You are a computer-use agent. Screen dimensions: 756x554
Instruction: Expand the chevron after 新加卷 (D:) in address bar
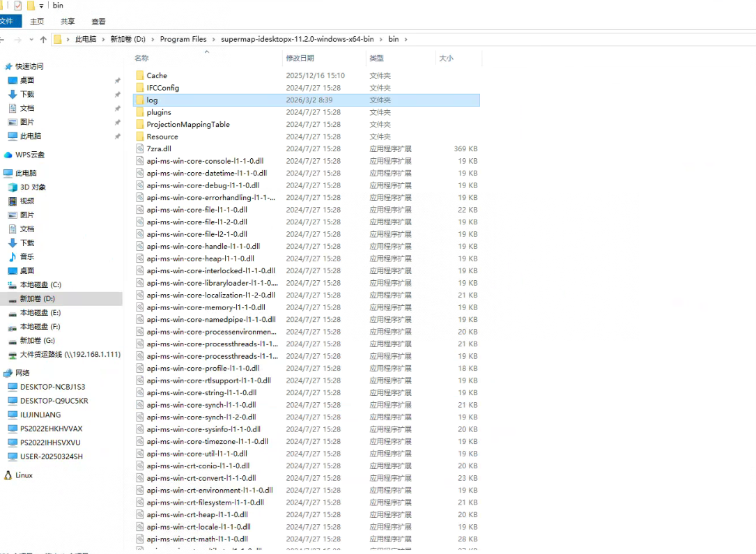click(x=153, y=40)
